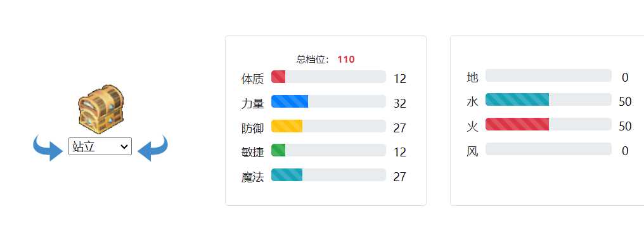The height and width of the screenshot is (228, 644).
Task: Click the green 敏捷 progress bar
Action: click(x=328, y=150)
